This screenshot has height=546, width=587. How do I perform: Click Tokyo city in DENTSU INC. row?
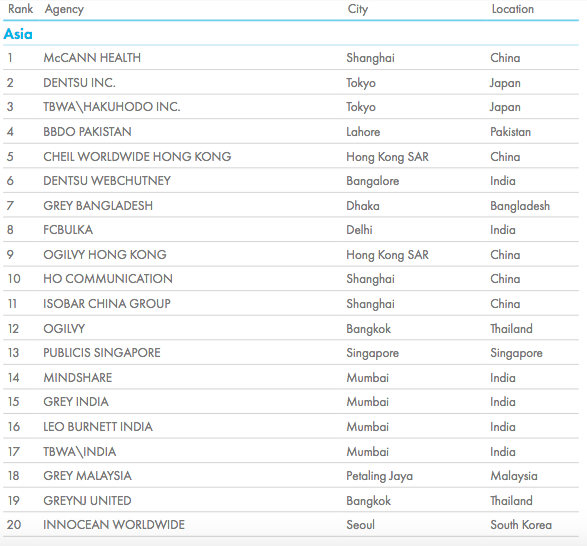point(361,83)
